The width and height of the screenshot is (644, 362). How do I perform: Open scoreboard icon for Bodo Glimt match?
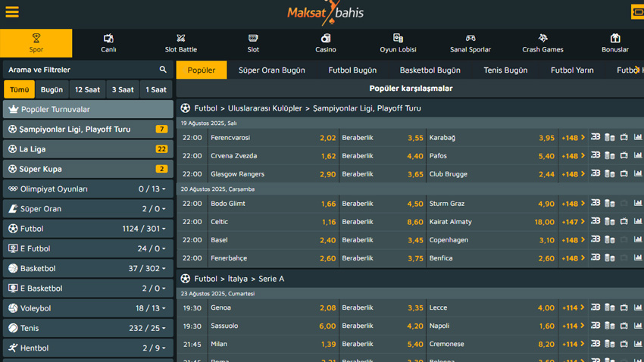[595, 203]
